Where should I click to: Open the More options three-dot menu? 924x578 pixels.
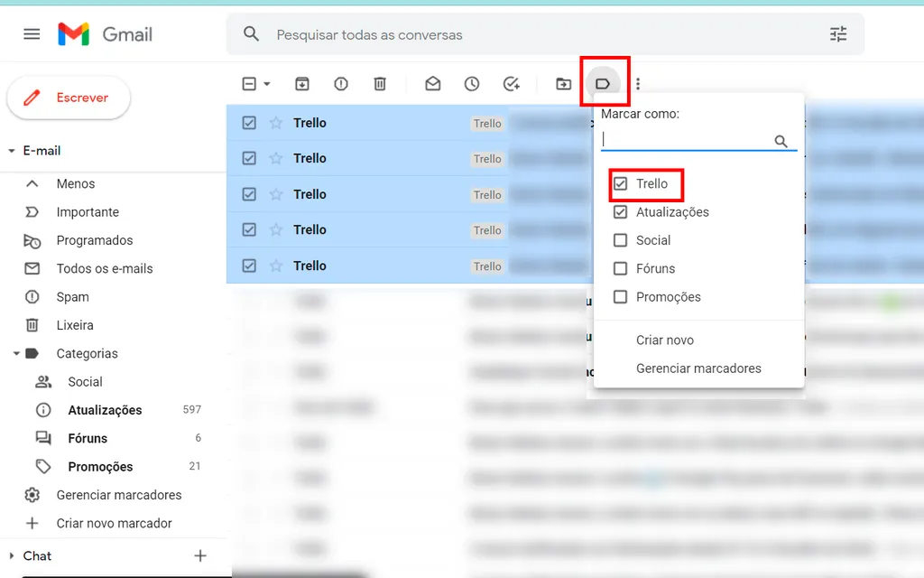pos(638,84)
